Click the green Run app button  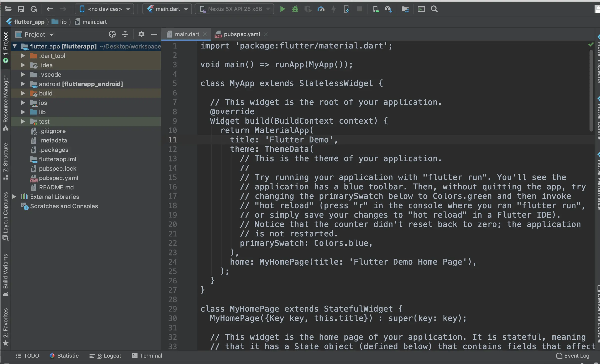coord(282,9)
